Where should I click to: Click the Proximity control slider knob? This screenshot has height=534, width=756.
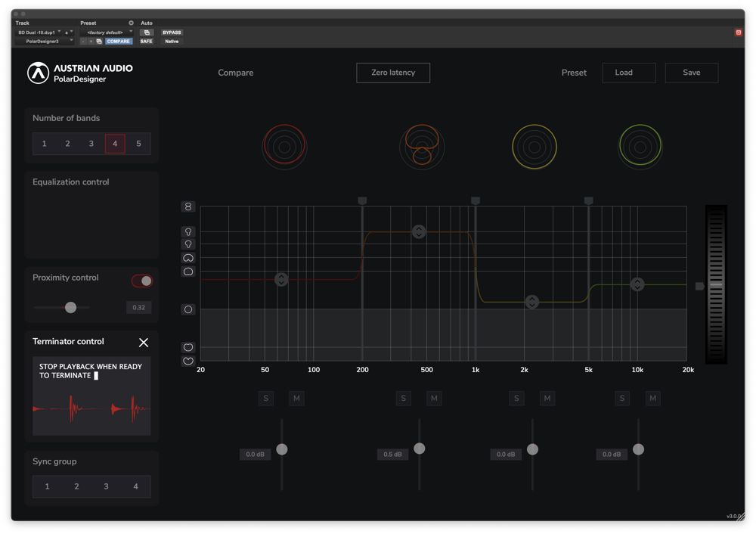coord(70,307)
